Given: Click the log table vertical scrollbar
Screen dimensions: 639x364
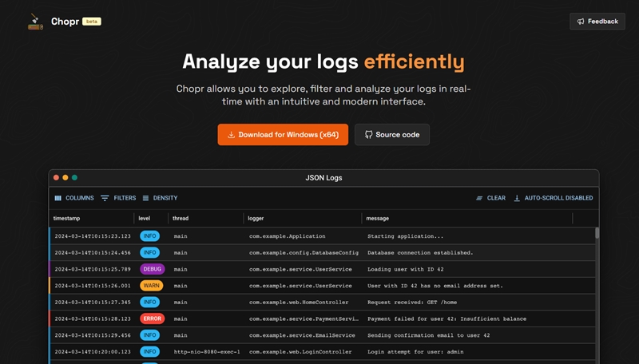Looking at the screenshot, I should click(x=596, y=235).
